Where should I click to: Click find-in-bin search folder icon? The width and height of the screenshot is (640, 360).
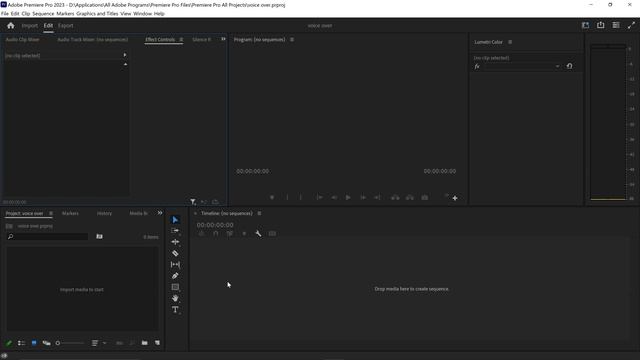(99, 236)
